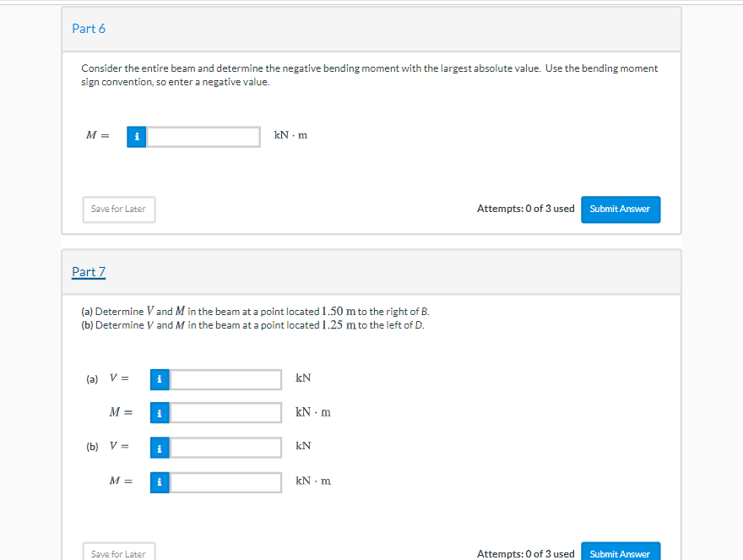Save Part 6 for later
This screenshot has width=743, height=560.
coord(119,209)
